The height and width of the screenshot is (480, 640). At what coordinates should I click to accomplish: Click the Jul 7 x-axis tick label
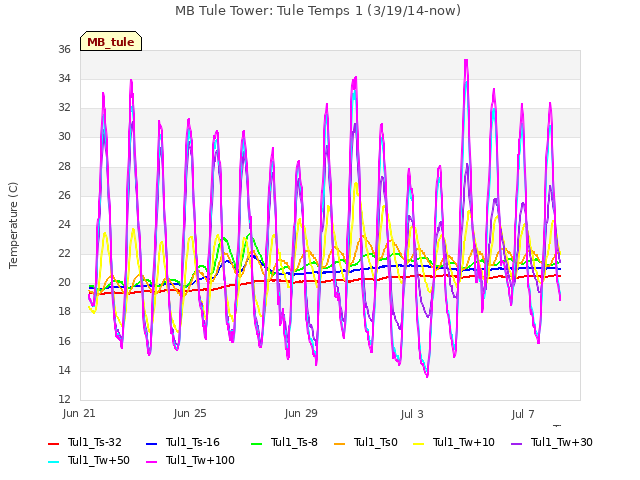523,414
